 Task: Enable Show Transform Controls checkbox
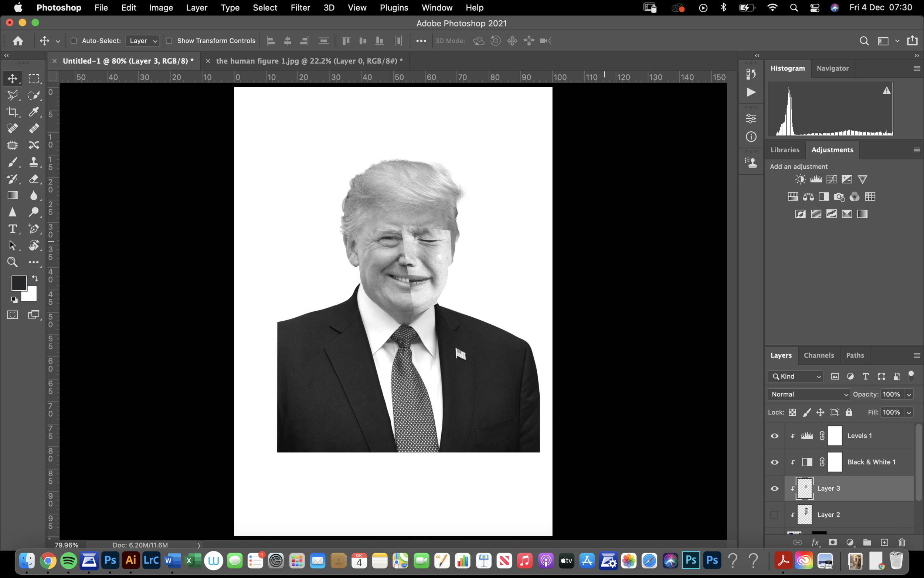pyautogui.click(x=169, y=41)
